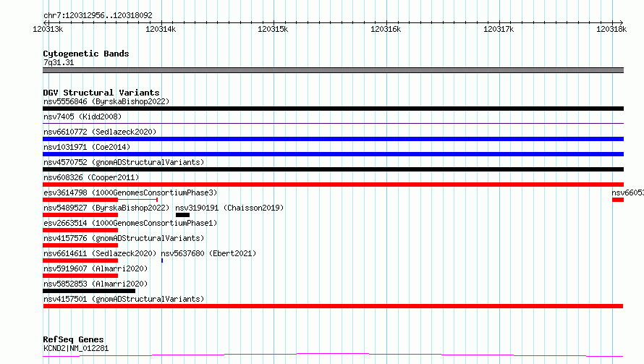The image size is (644, 364).
Task: Open the nsv7405 (Kidd2008) label
Action: click(x=82, y=117)
